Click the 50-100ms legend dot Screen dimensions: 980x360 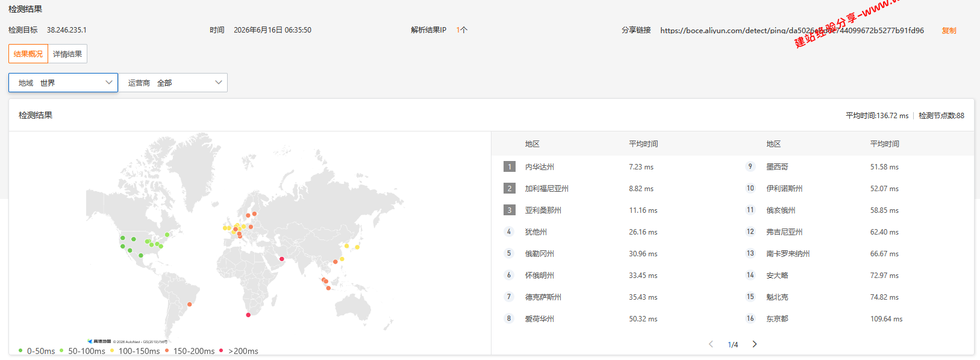click(61, 350)
